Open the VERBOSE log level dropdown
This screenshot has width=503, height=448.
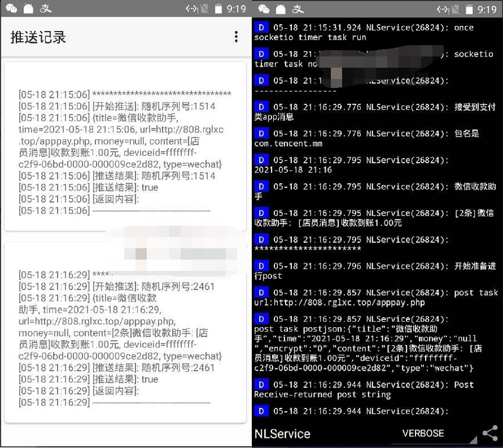pyautogui.click(x=423, y=433)
